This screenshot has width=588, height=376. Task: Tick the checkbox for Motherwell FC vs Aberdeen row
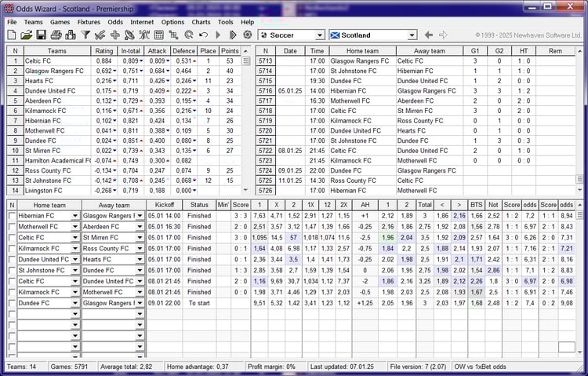point(12,227)
